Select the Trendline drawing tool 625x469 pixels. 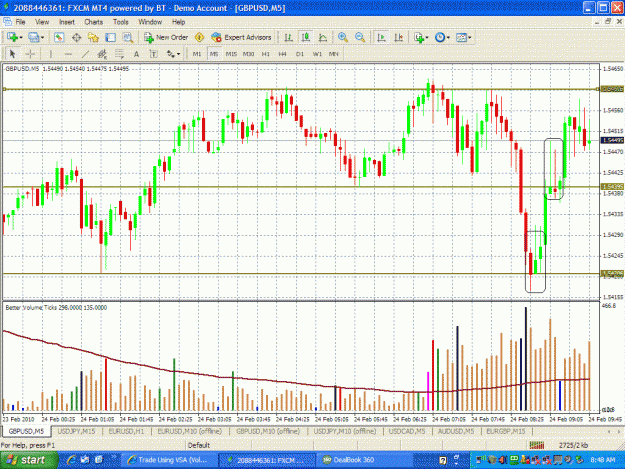pos(85,54)
